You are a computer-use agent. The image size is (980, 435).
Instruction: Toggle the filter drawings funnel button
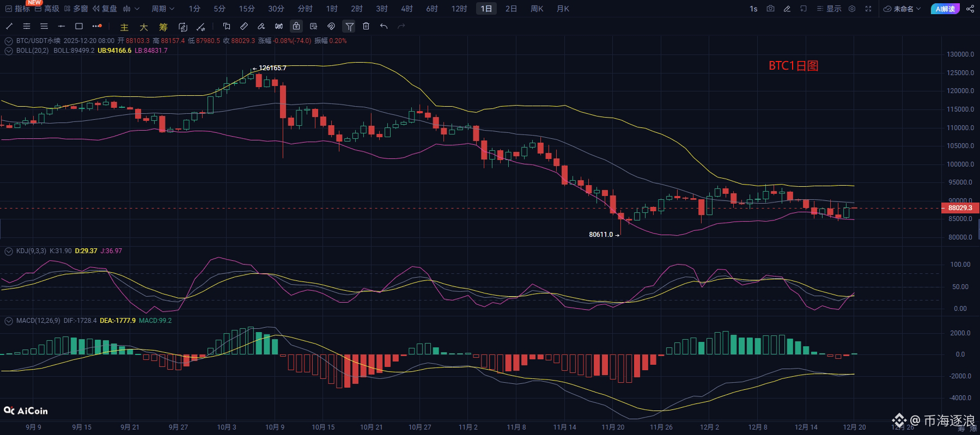pyautogui.click(x=349, y=26)
